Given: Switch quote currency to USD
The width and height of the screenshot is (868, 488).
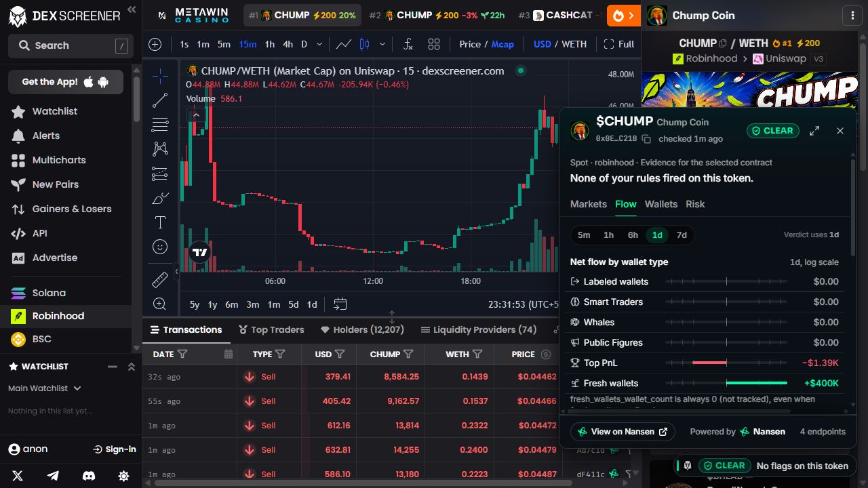Looking at the screenshot, I should (542, 44).
